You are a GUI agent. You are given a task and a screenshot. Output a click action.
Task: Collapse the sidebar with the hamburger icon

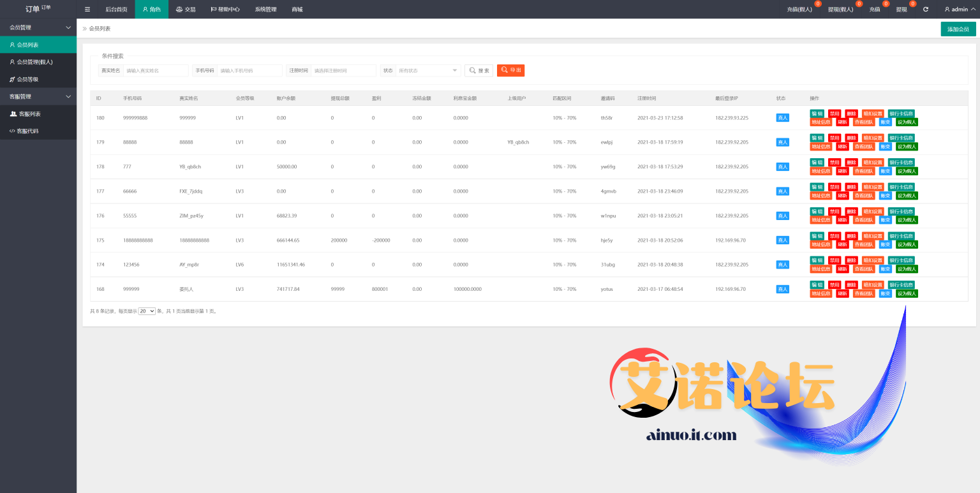(x=87, y=10)
